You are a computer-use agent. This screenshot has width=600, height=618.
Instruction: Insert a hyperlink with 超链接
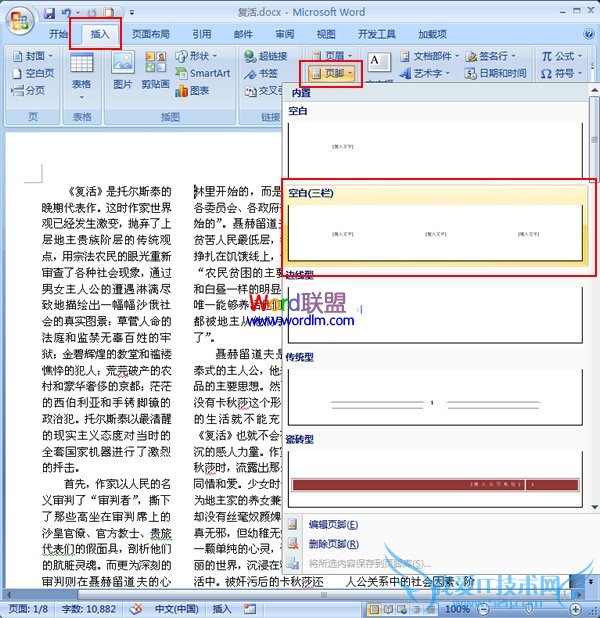click(x=265, y=56)
